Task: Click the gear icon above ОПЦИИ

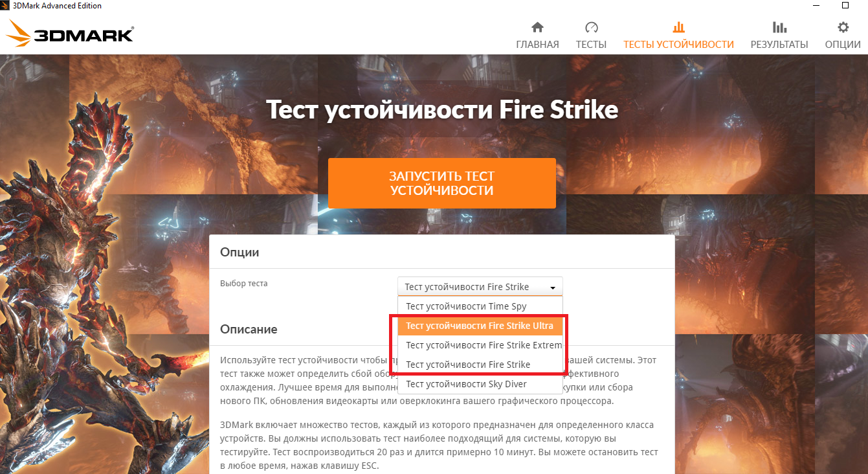Action: pos(843,27)
